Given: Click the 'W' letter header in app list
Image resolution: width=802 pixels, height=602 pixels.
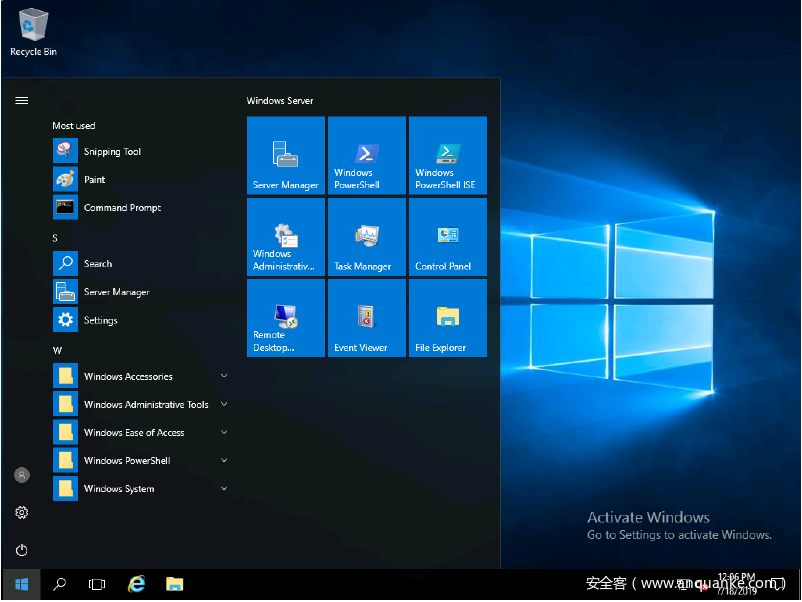Looking at the screenshot, I should (57, 350).
